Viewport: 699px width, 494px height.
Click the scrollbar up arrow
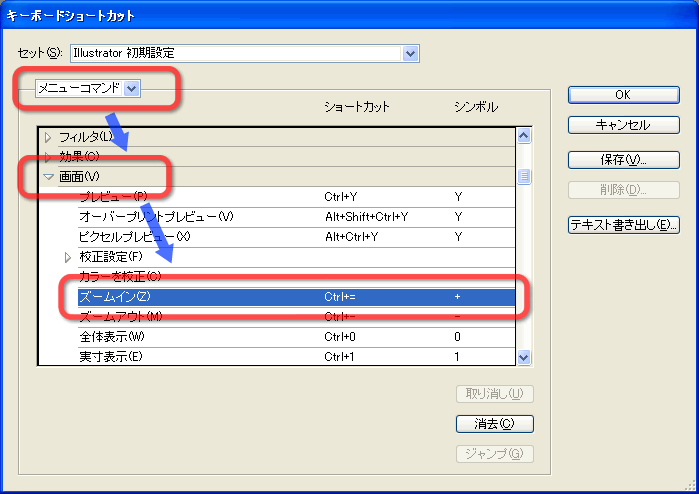(524, 136)
